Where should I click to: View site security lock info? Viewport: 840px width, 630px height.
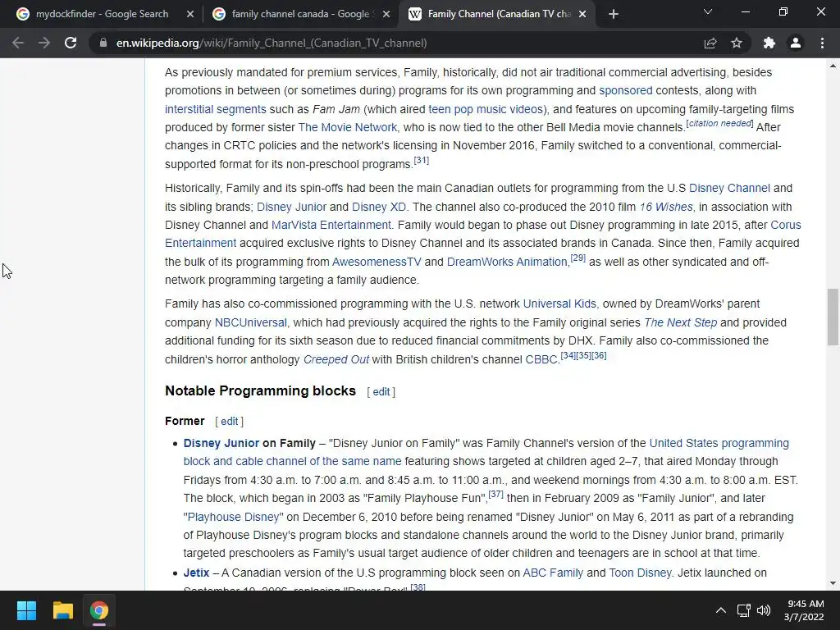point(103,43)
